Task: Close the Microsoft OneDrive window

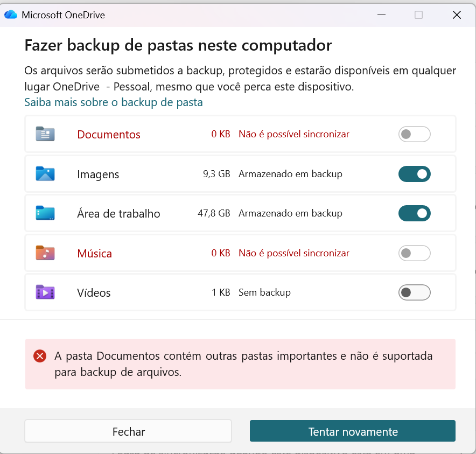Action: (457, 15)
